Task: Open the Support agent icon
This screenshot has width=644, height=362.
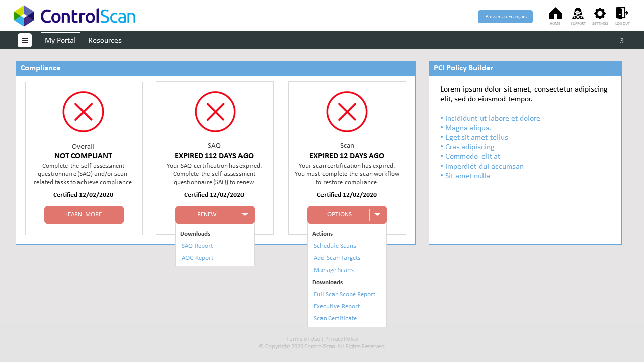Action: click(x=578, y=14)
